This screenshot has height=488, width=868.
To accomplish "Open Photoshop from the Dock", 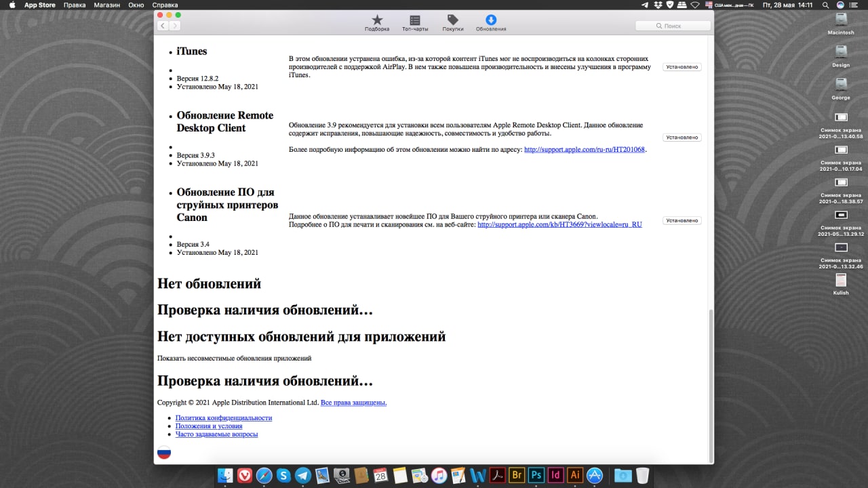I will [x=536, y=475].
